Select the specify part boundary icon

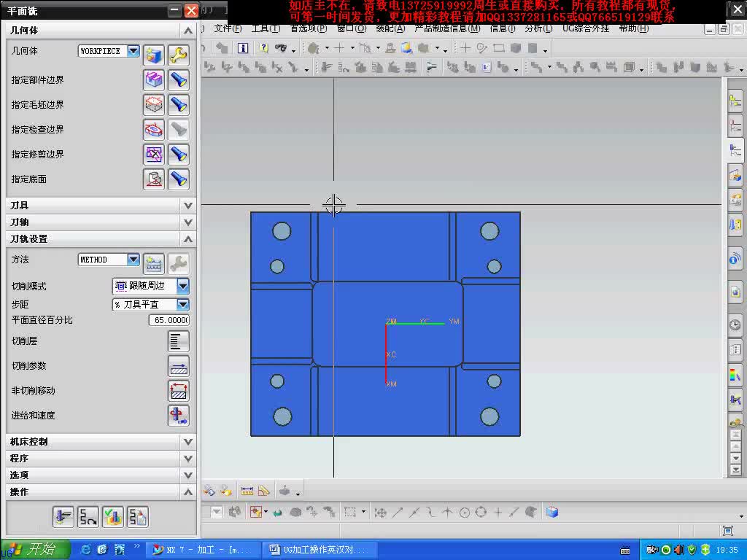153,80
